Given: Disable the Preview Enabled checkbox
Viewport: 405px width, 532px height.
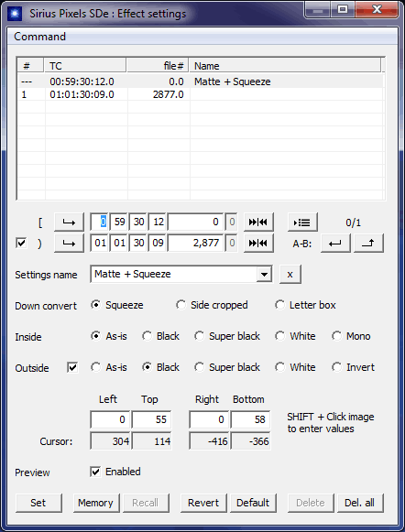Looking at the screenshot, I should (x=95, y=472).
